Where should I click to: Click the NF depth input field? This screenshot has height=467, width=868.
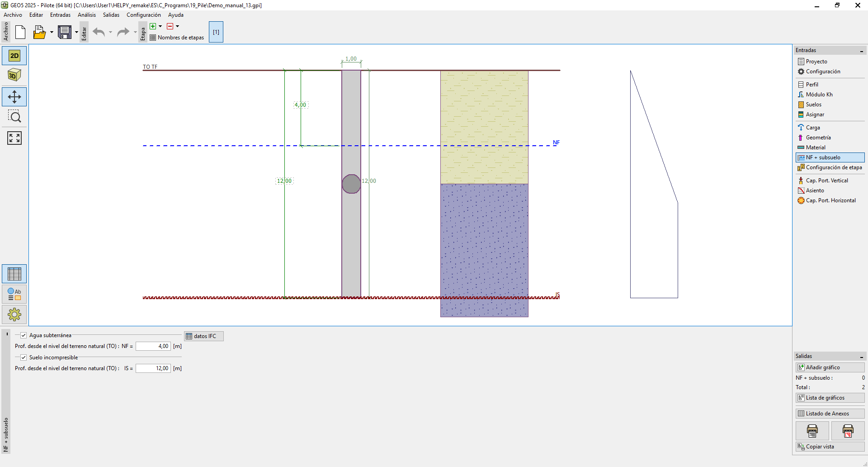pos(153,346)
